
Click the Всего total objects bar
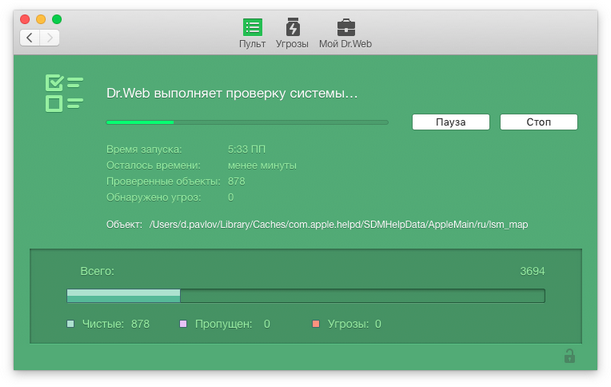click(306, 296)
